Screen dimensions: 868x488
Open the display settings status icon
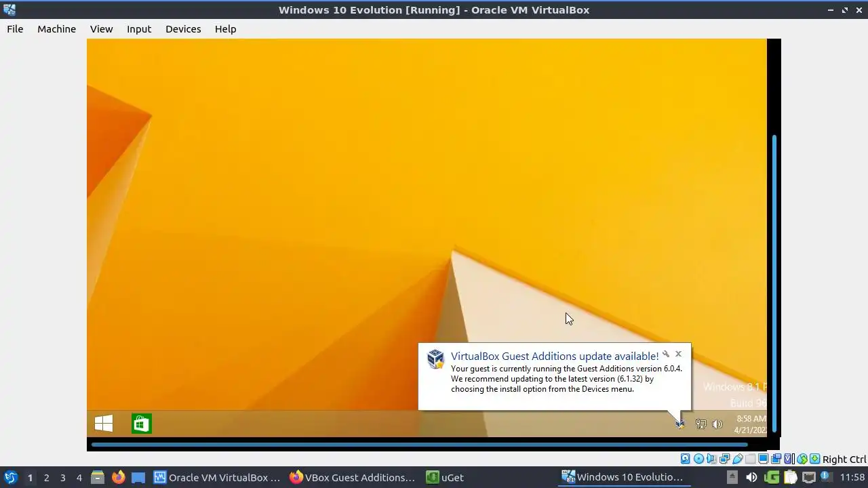[763, 459]
